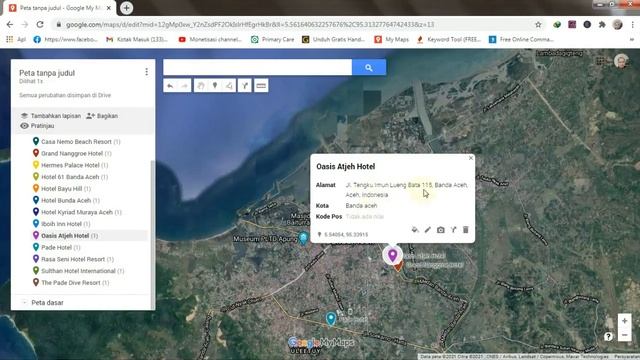Open the Facebook bookmark
The image size is (640, 360).
click(x=66, y=40)
